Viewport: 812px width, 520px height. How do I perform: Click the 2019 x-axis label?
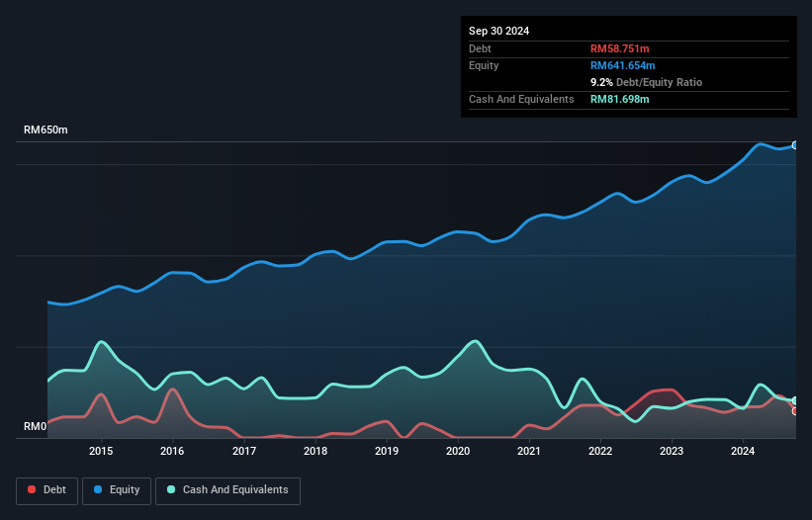(x=387, y=451)
